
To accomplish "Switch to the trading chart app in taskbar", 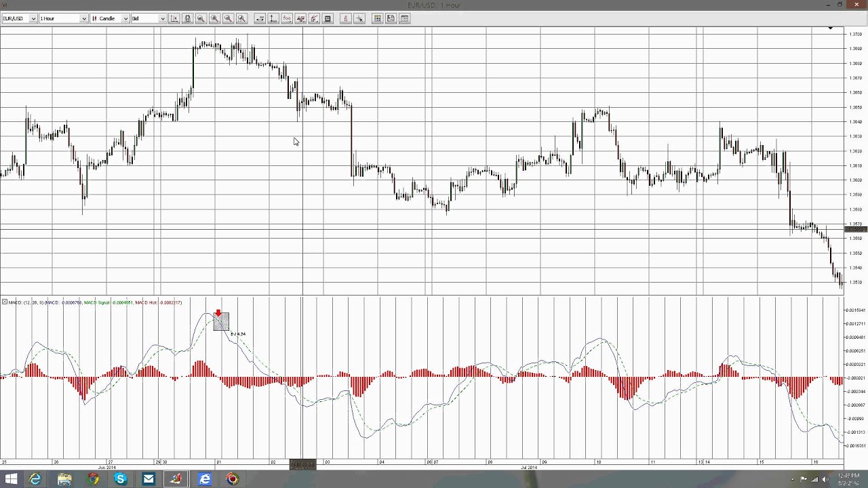I will click(x=176, y=479).
